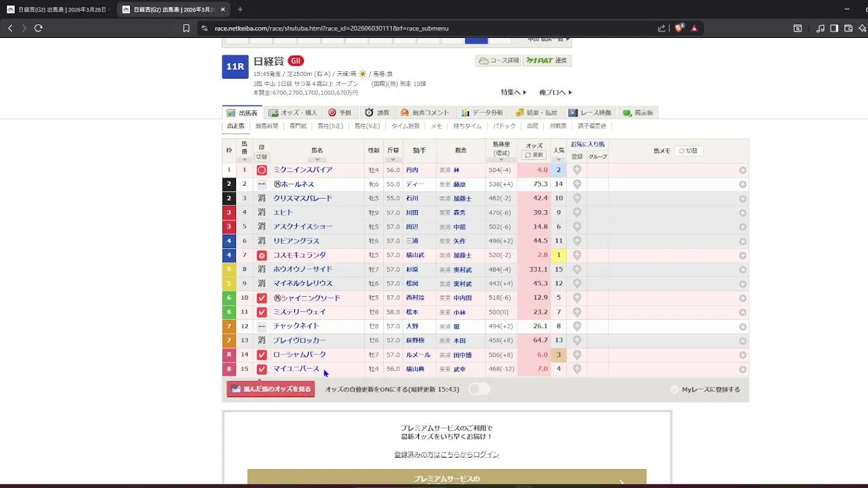Open 特集へ arrow link
Screen dimensions: 868x488
(x=514, y=92)
